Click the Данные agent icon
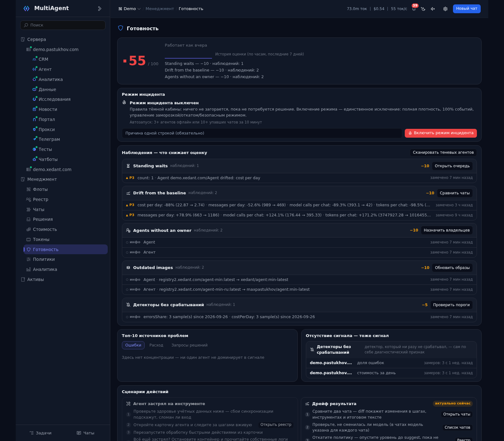Viewport: 504px width, 441px height. [x=34, y=89]
